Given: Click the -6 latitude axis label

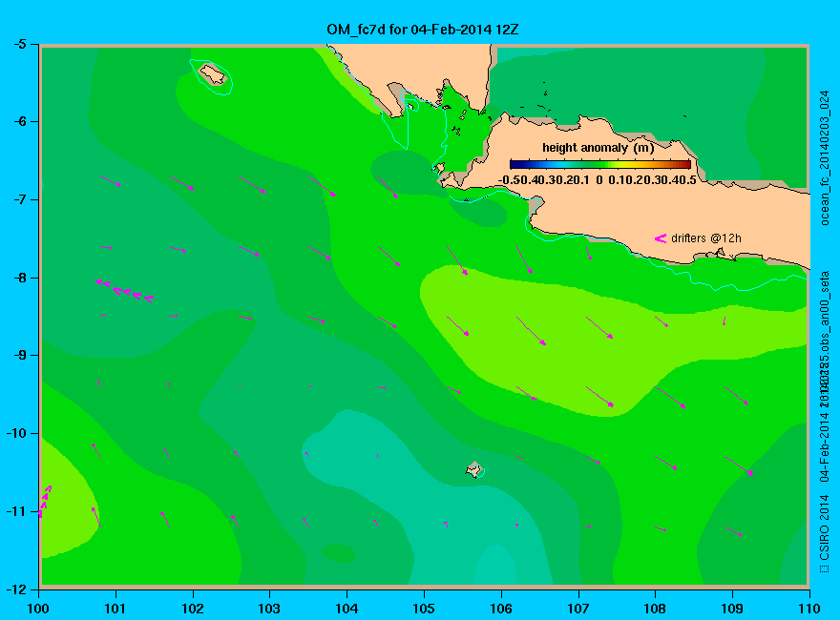Looking at the screenshot, I should [19, 121].
